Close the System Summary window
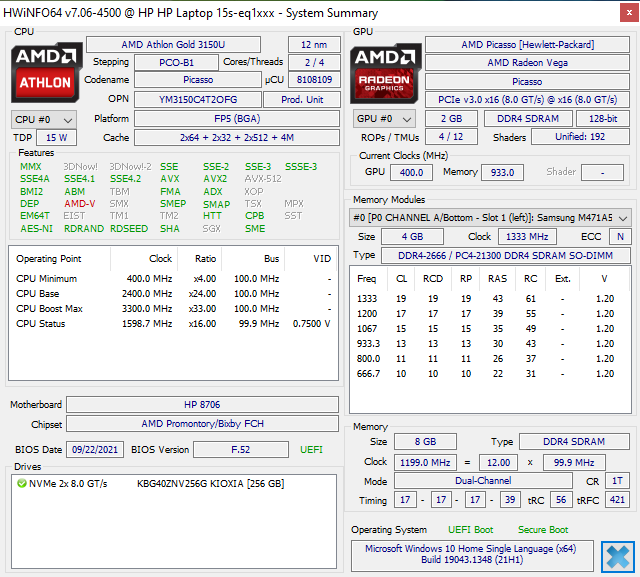The width and height of the screenshot is (640, 577). [x=629, y=13]
